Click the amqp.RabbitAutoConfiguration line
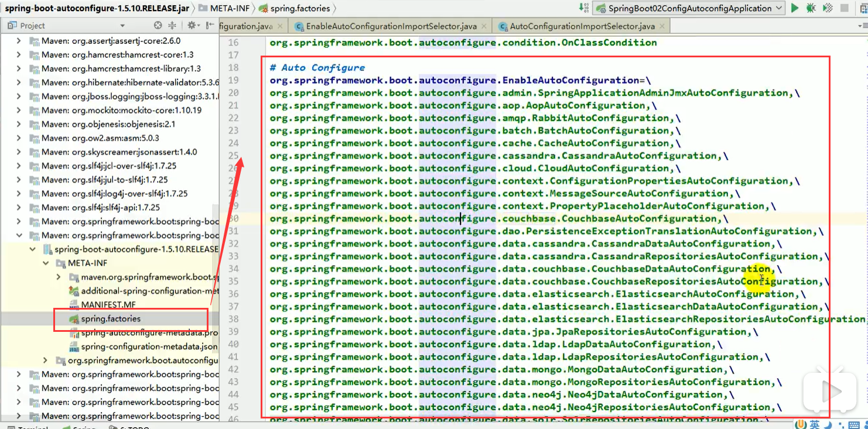 475,118
